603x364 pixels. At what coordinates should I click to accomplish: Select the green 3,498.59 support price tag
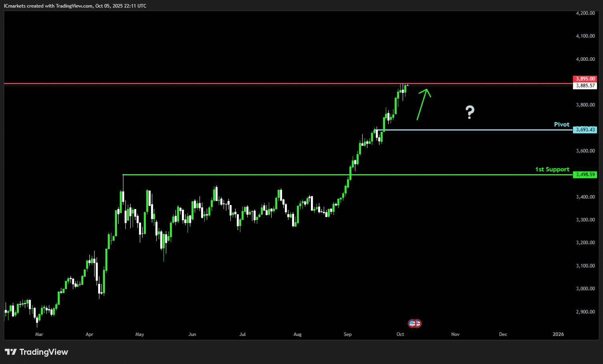(585, 175)
